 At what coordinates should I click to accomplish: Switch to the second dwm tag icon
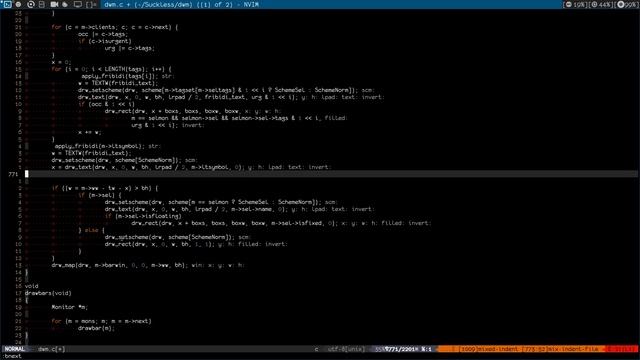click(19, 4)
